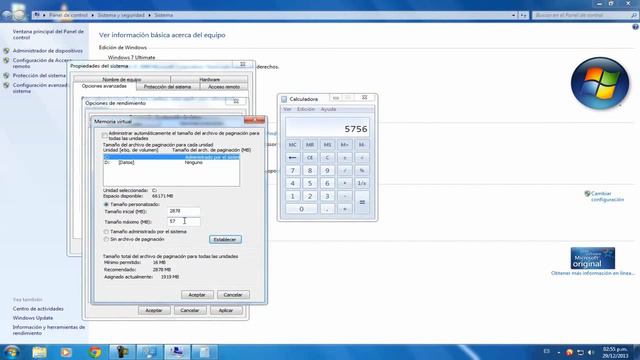Image resolution: width=640 pixels, height=360 pixels.
Task: Click the MC key in Calculadora
Action: coord(292,145)
